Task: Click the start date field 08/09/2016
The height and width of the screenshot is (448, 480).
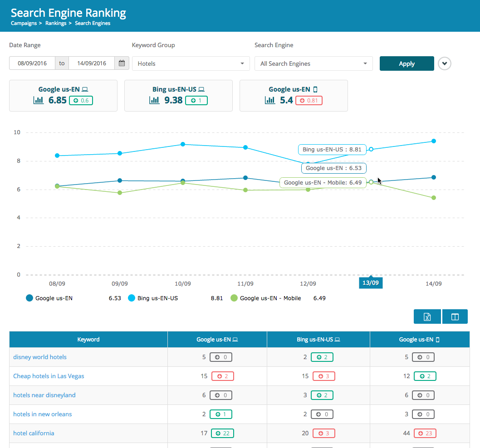Action: click(32, 63)
